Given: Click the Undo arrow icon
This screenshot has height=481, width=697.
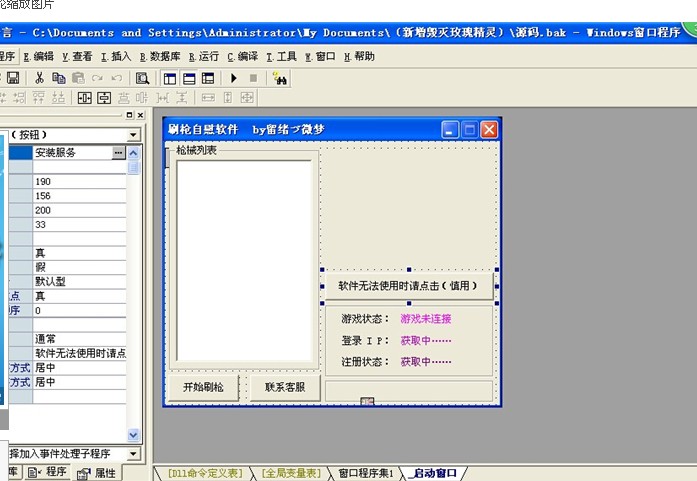Looking at the screenshot, I should (x=117, y=78).
